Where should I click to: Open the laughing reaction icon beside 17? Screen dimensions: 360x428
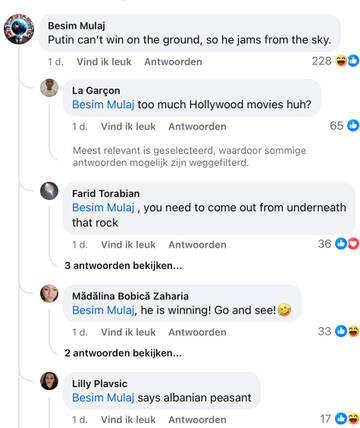[x=354, y=419]
